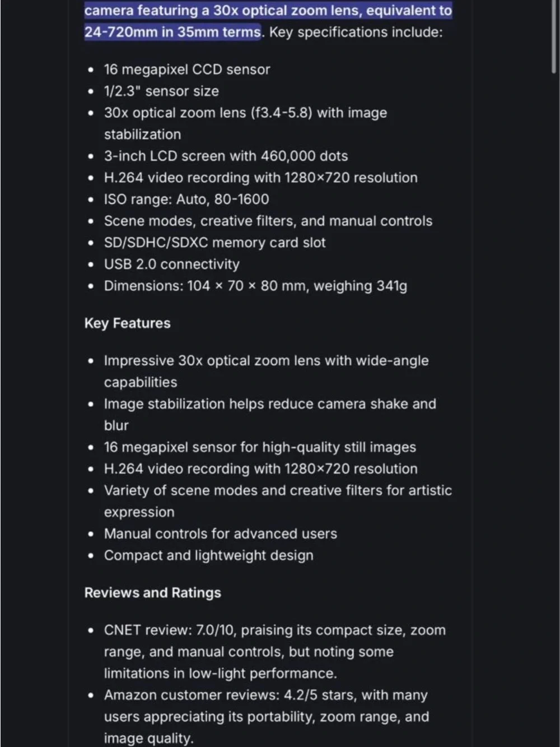560x747 pixels.
Task: Select the "16 megapixel CCD sensor" bullet
Action: 187,69
